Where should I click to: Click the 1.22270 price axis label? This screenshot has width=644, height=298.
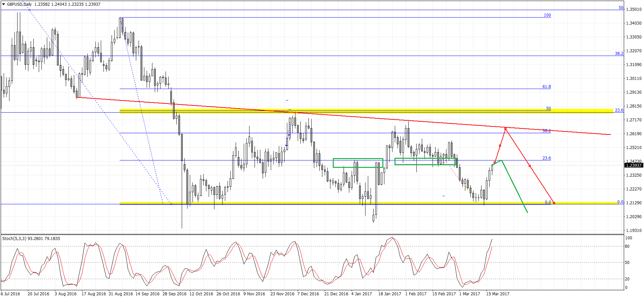click(x=634, y=189)
